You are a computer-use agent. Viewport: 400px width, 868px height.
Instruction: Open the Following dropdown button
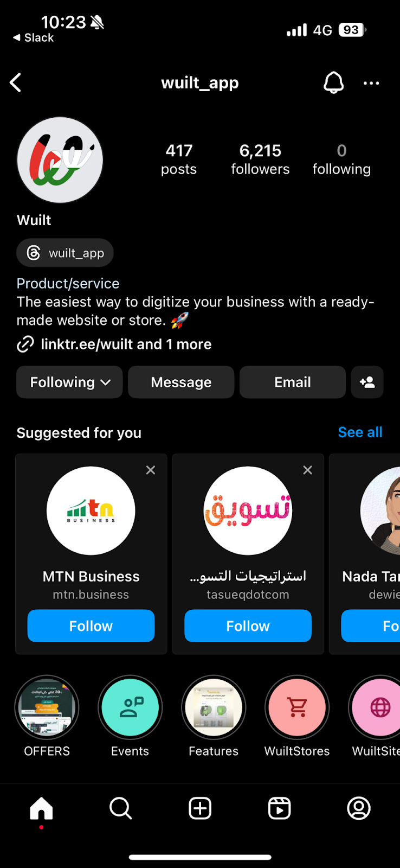[x=69, y=382]
